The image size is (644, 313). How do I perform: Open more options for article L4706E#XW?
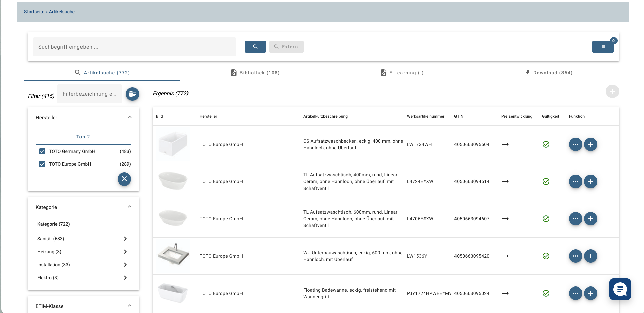click(575, 219)
